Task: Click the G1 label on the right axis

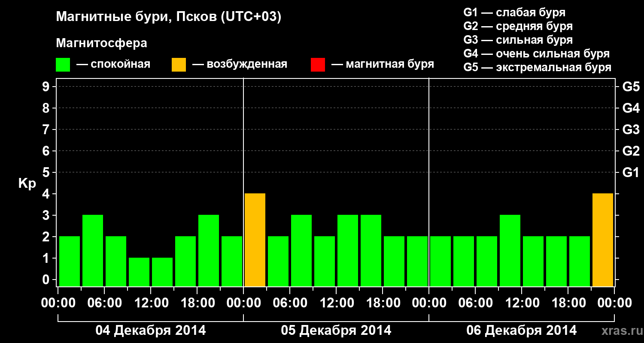Action: pos(631,172)
